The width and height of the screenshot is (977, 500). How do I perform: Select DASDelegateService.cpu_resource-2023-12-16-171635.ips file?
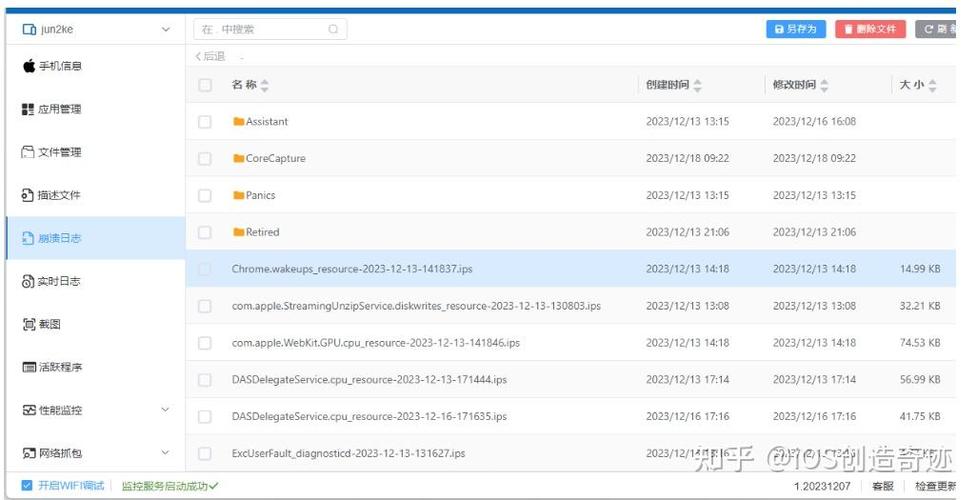[369, 416]
